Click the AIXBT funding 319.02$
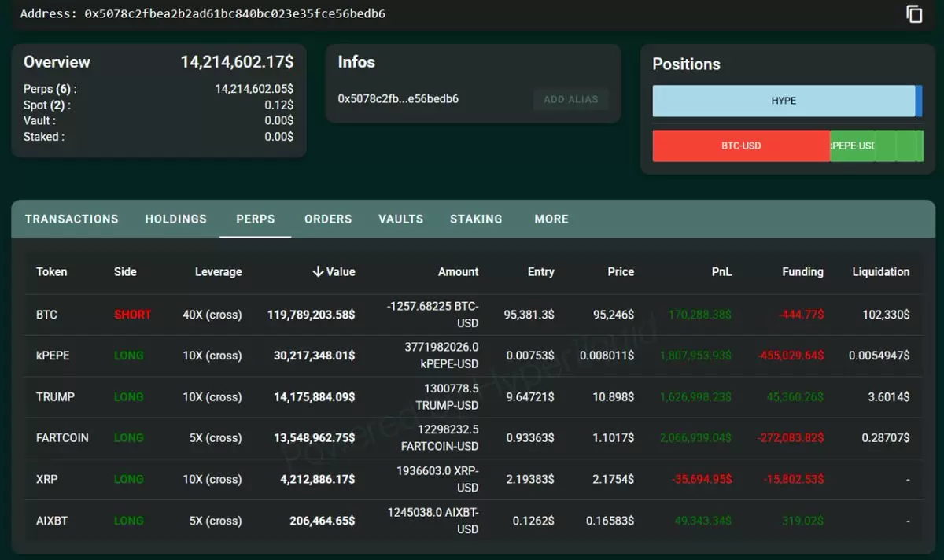The height and width of the screenshot is (560, 944). 802,521
